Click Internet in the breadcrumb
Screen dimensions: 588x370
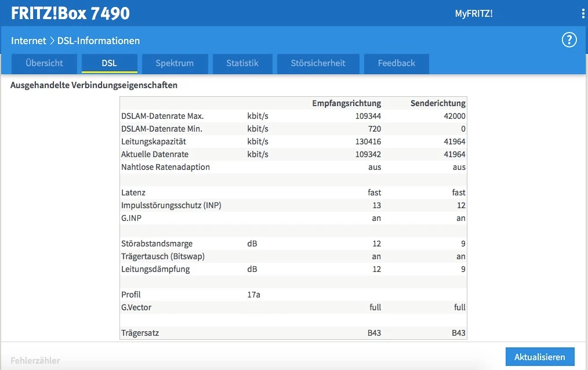pyautogui.click(x=28, y=41)
